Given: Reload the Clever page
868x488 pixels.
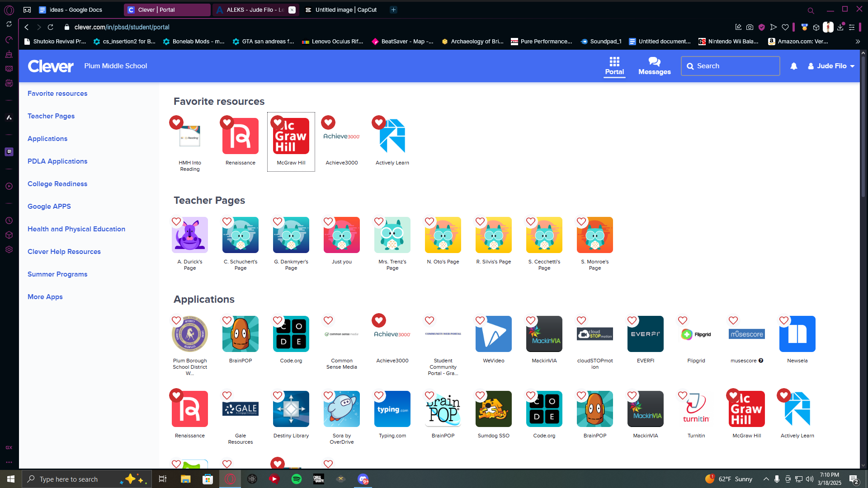Looking at the screenshot, I should [51, 27].
